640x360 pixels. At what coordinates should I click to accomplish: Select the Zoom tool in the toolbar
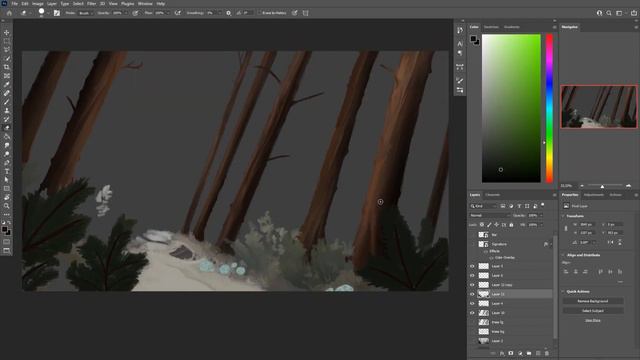[7, 206]
